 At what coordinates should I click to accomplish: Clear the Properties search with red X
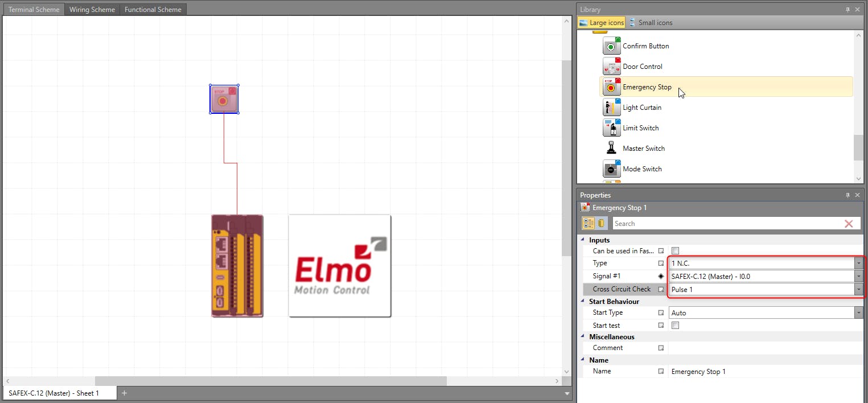(x=848, y=224)
